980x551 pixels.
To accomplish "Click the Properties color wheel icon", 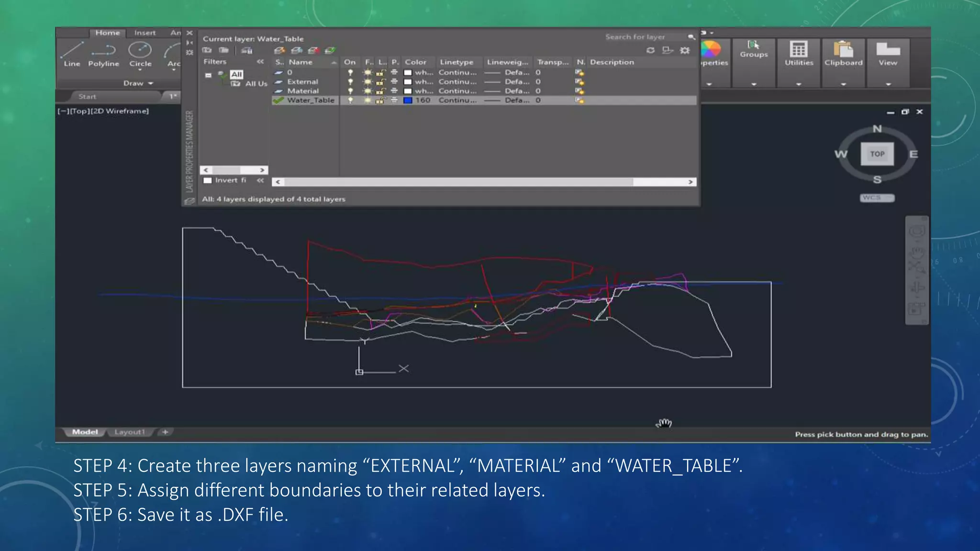I will click(711, 49).
